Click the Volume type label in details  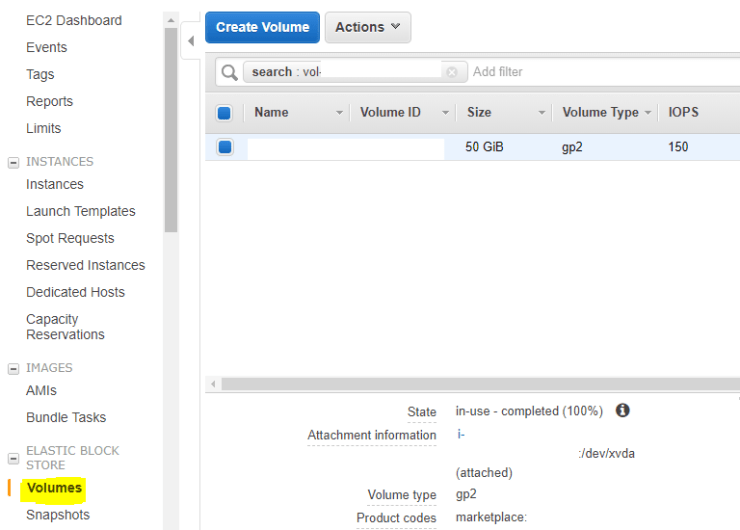(x=402, y=495)
